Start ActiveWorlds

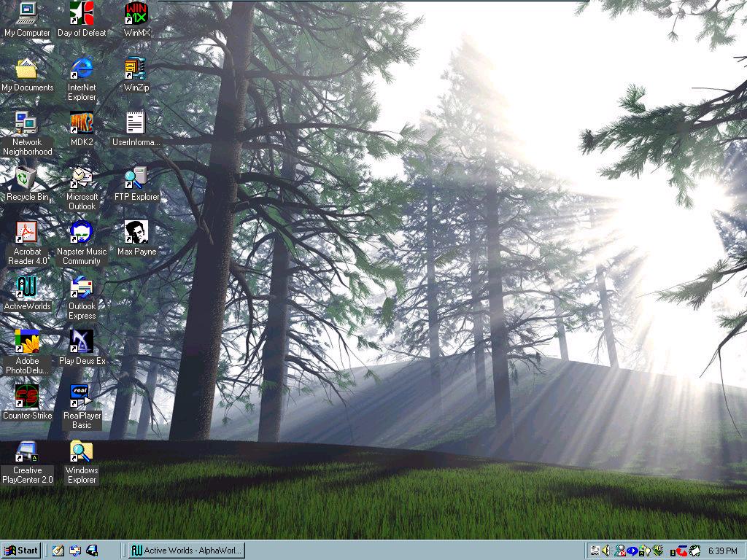(27, 288)
